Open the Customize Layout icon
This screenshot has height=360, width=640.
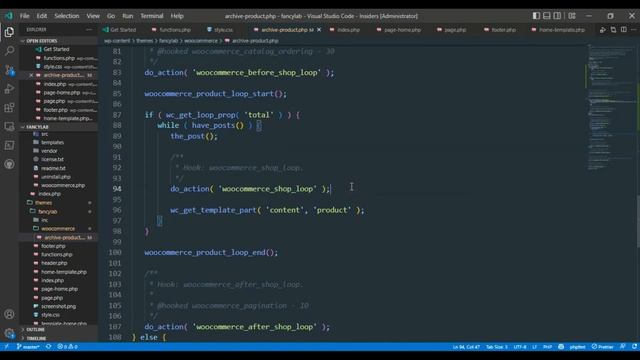[572, 16]
